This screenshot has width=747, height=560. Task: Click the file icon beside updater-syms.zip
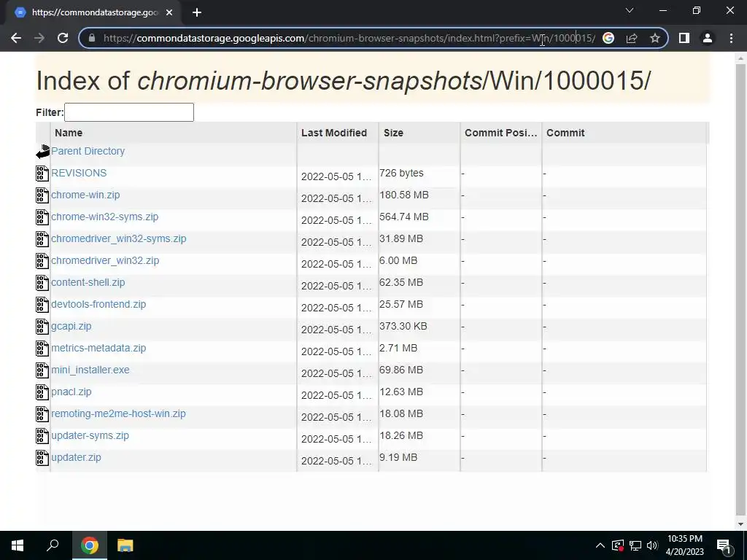[42, 436]
